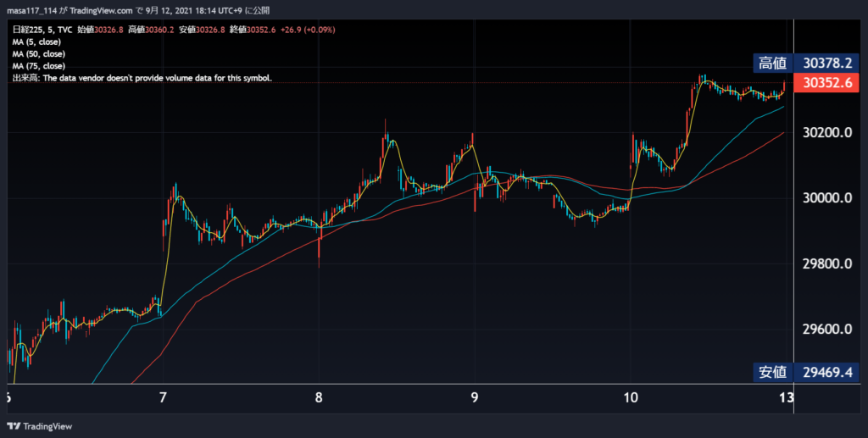Click the 安値 29469.4 price label
The image size is (868, 438).
coord(806,372)
